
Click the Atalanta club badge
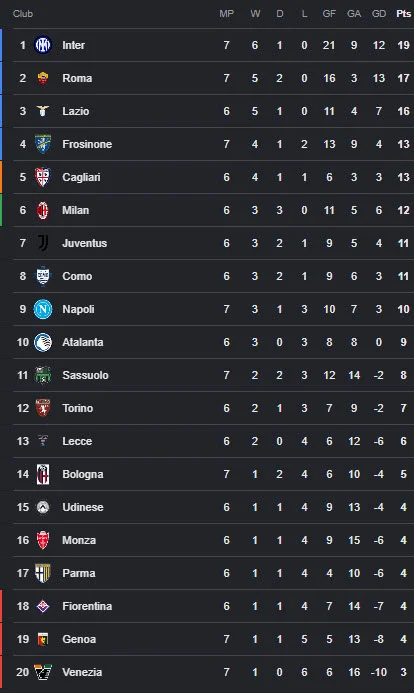[43, 342]
